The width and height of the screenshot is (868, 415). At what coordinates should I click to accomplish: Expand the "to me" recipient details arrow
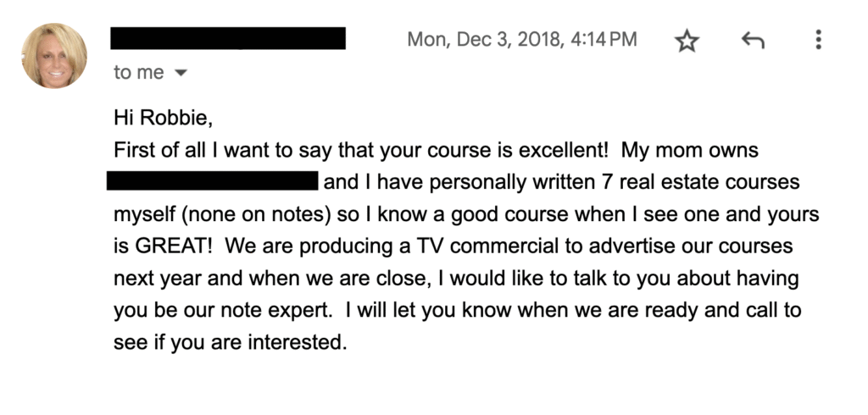180,74
